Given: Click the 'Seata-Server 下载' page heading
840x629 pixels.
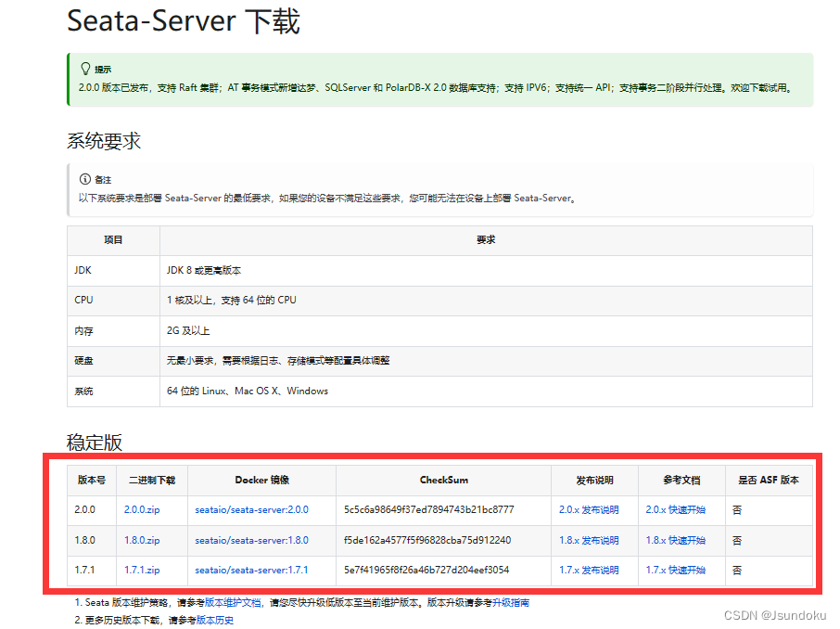Looking at the screenshot, I should tap(184, 21).
